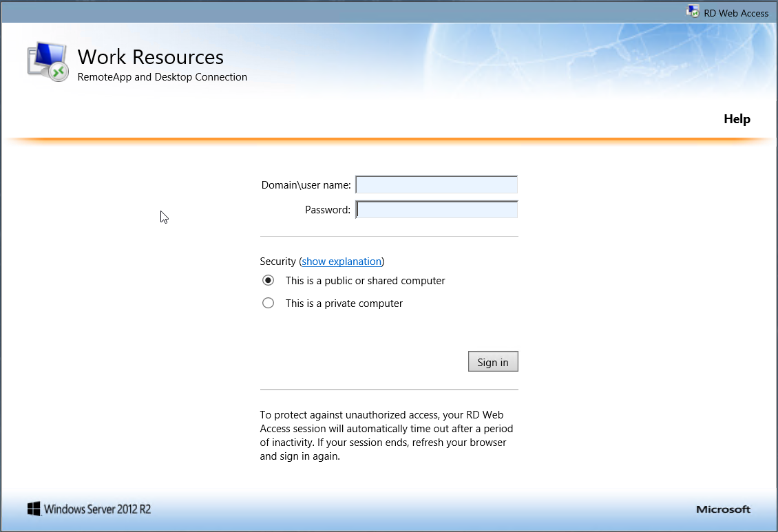
Task: Select the public or shared computer radio button
Action: pos(269,281)
